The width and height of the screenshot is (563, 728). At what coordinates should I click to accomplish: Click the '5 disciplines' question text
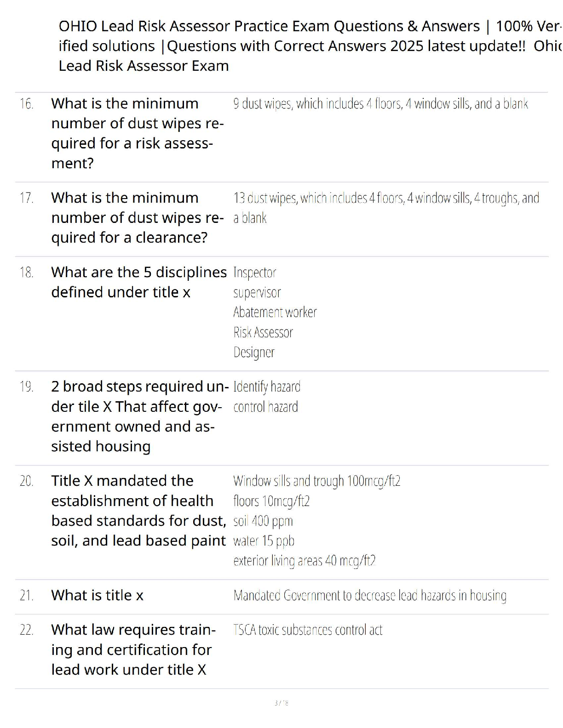(138, 282)
